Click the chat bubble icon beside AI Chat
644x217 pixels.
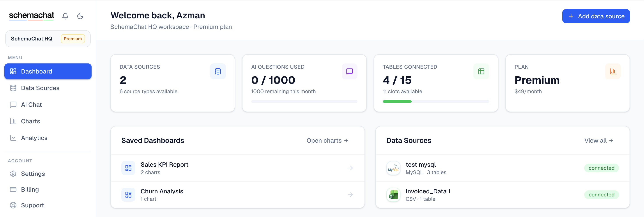click(x=13, y=105)
